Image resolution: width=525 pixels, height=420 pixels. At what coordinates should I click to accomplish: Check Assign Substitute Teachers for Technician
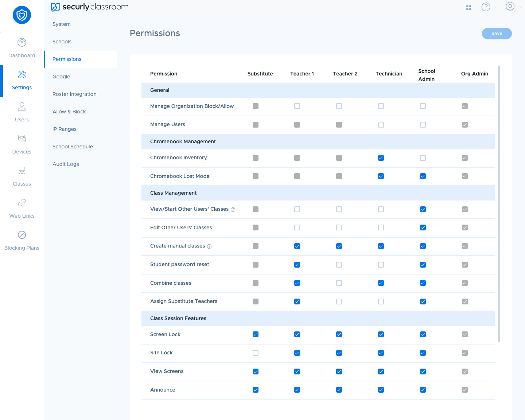(381, 302)
